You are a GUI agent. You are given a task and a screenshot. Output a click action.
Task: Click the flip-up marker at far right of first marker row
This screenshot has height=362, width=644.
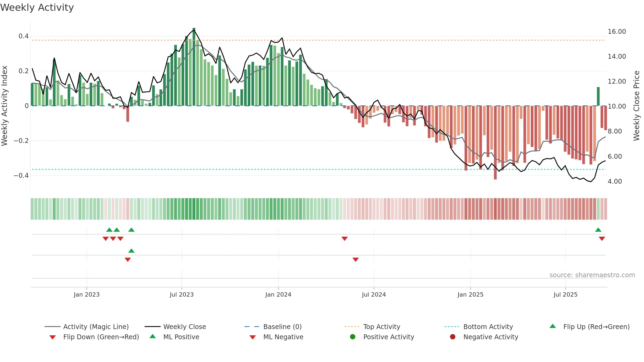[598, 230]
